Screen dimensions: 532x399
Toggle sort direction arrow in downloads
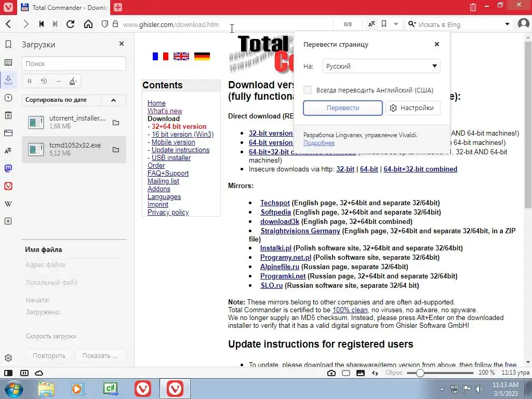click(113, 100)
